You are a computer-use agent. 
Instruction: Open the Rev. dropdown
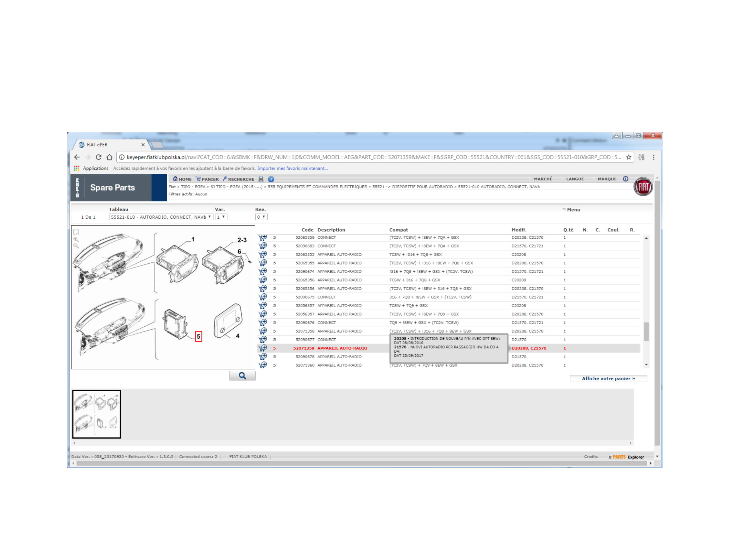(261, 217)
